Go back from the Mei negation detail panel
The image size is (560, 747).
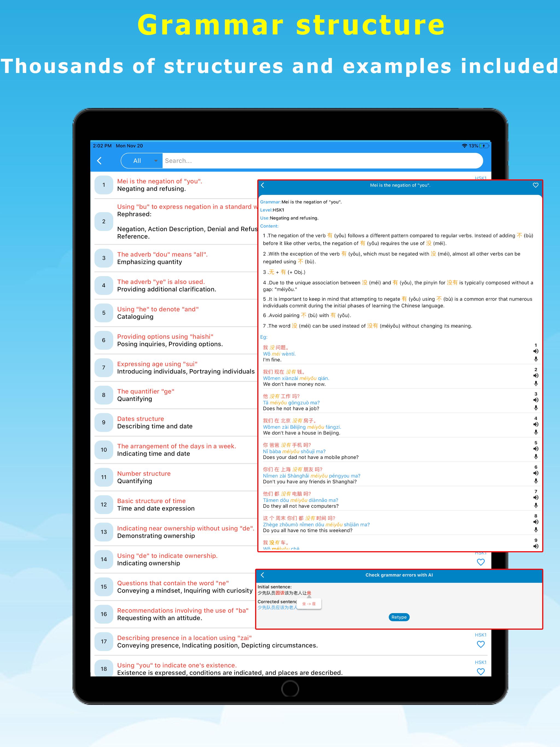(262, 185)
